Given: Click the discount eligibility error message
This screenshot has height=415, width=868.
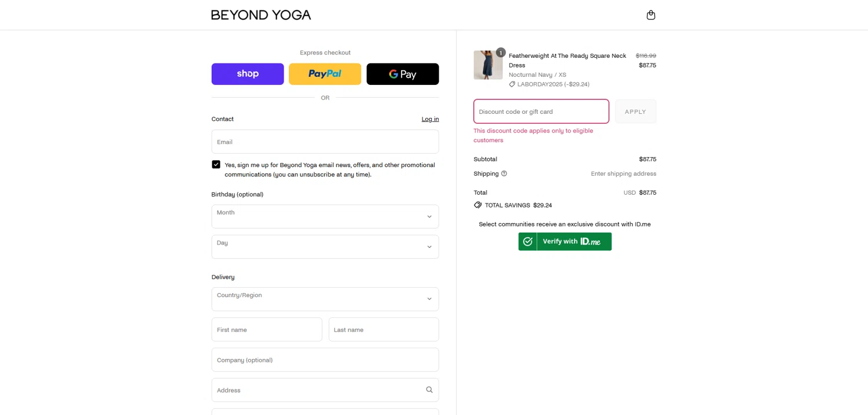Looking at the screenshot, I should (533, 135).
